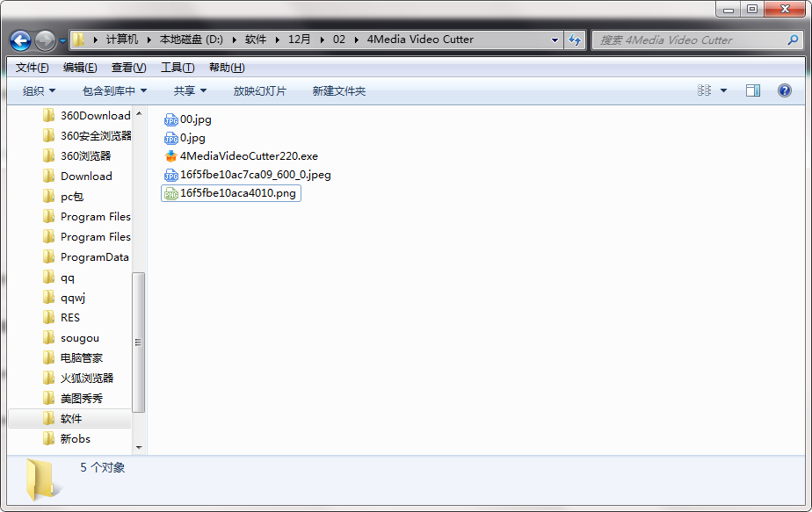Focus the 搜索 4Media Video Cutter search box

click(698, 40)
